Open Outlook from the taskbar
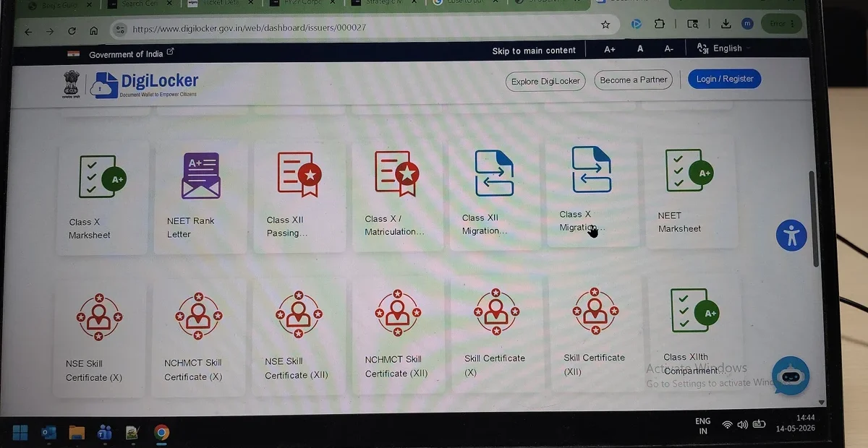This screenshot has width=868, height=448. (x=48, y=433)
